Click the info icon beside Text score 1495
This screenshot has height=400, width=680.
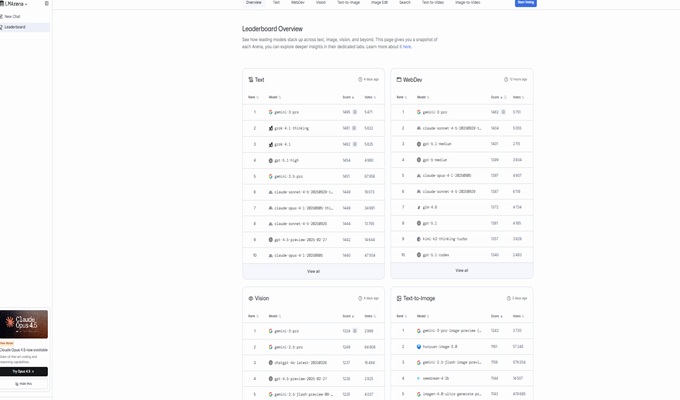[x=355, y=112]
